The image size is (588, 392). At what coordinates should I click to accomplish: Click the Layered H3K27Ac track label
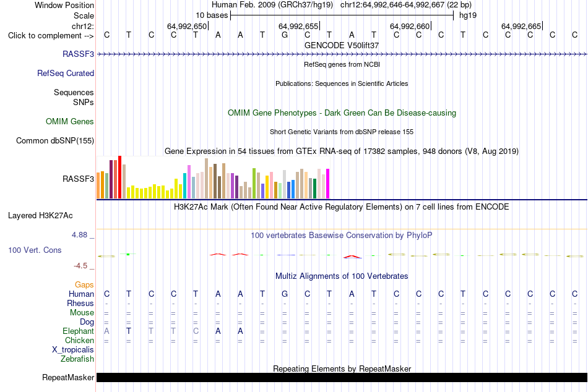pos(40,216)
